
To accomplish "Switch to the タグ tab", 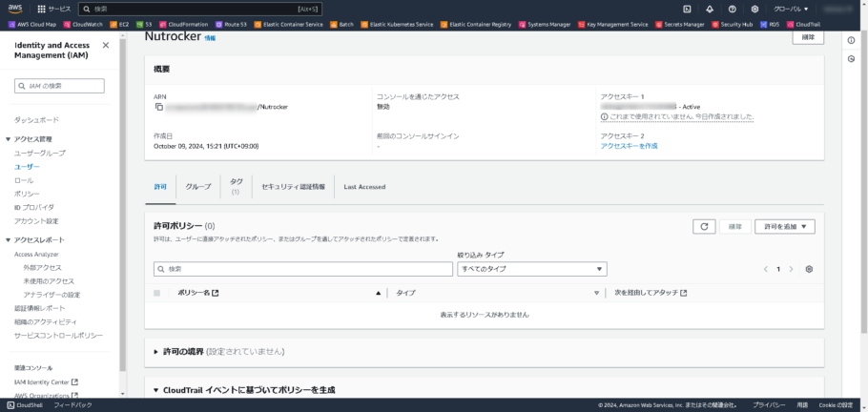I will click(237, 187).
